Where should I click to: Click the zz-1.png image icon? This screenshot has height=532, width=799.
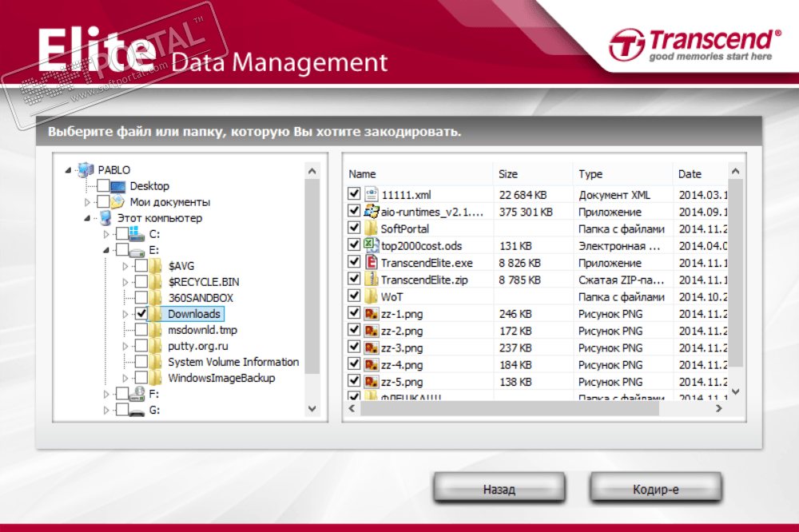click(x=372, y=313)
